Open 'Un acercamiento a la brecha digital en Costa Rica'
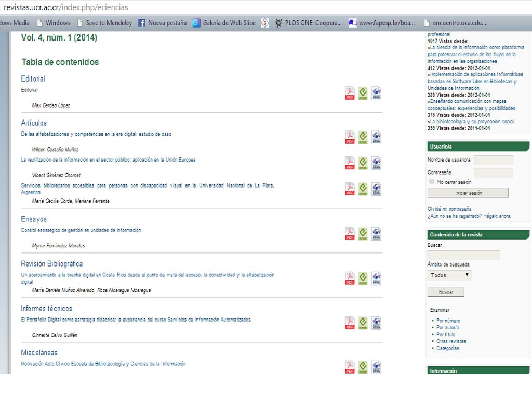532x399 pixels. [148, 278]
